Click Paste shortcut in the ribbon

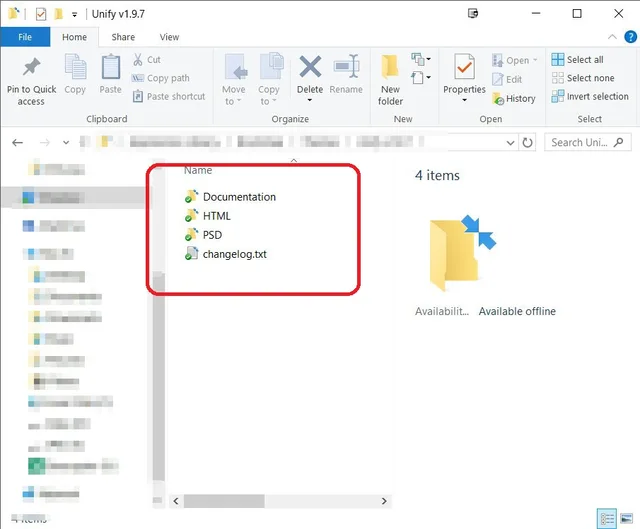169,96
